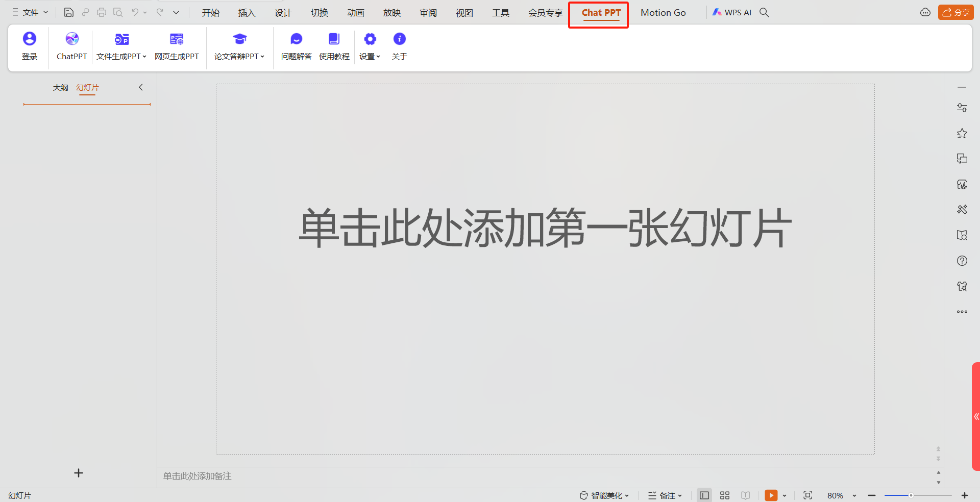
Task: Click the redo arrow
Action: 160,12
